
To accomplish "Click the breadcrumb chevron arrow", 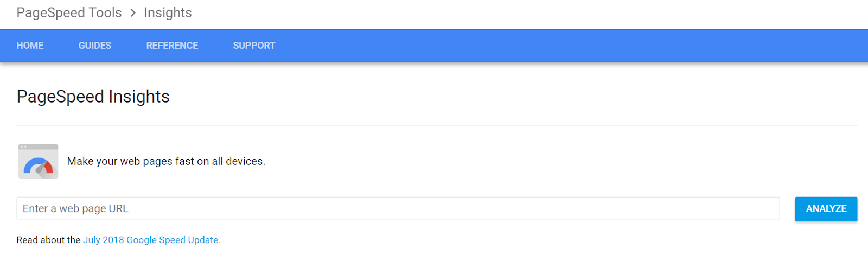I will (x=133, y=13).
